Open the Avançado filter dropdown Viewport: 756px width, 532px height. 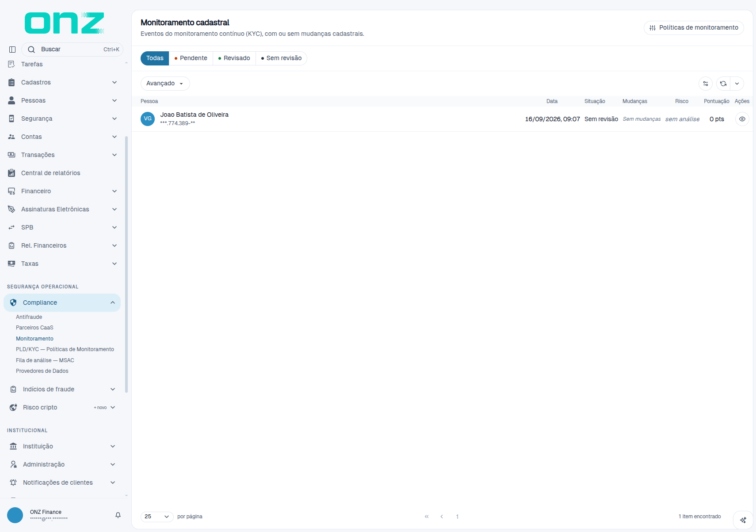(165, 84)
